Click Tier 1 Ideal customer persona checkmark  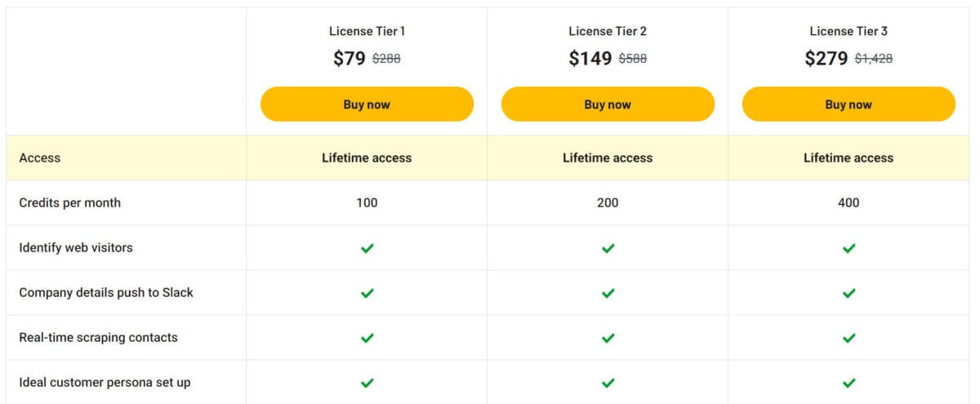click(367, 383)
